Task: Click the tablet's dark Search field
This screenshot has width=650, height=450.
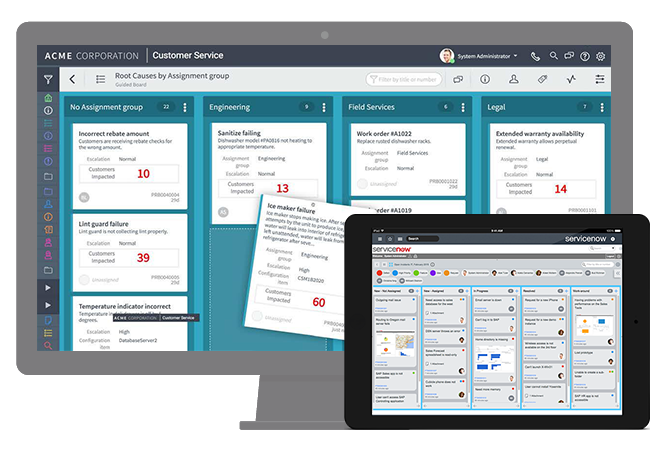Action: click(422, 239)
